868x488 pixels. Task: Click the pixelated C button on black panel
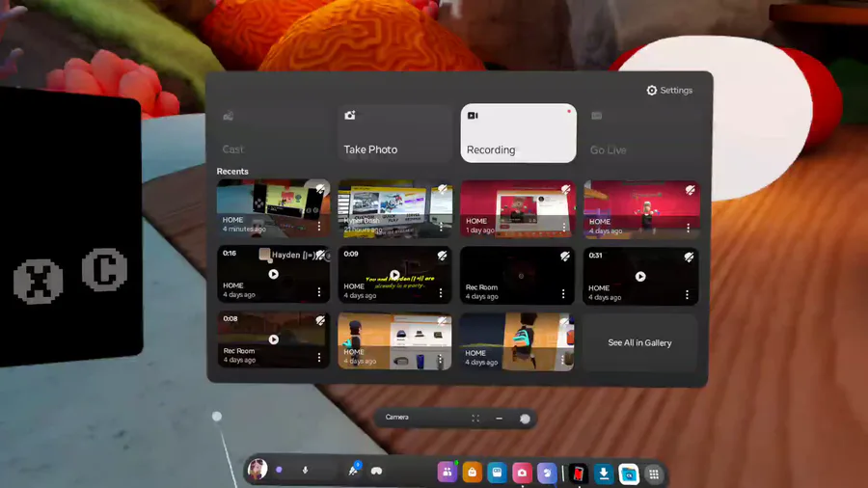104,269
